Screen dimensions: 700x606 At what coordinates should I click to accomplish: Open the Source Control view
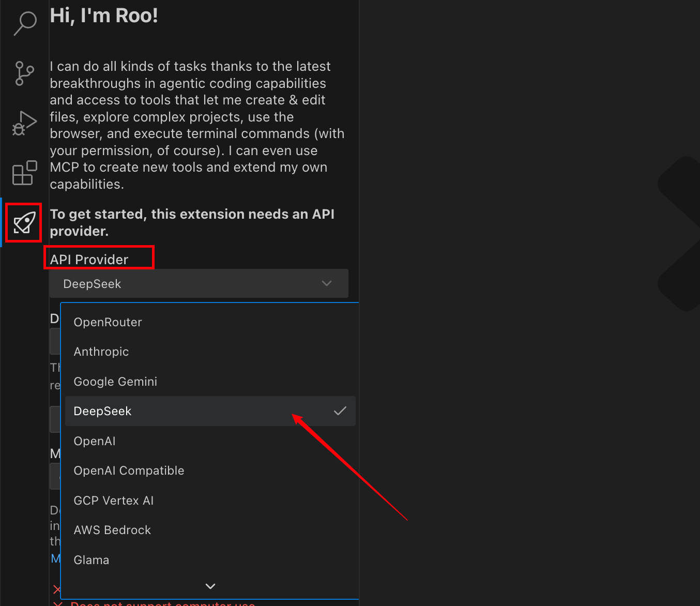[24, 73]
